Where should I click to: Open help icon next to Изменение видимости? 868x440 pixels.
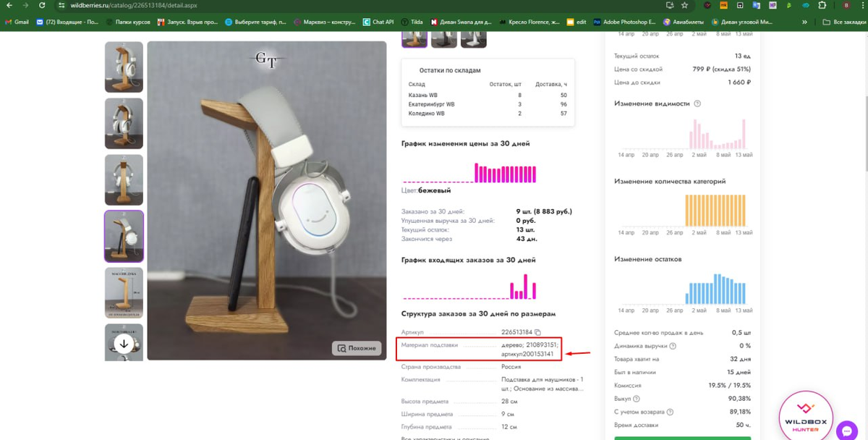pos(697,103)
